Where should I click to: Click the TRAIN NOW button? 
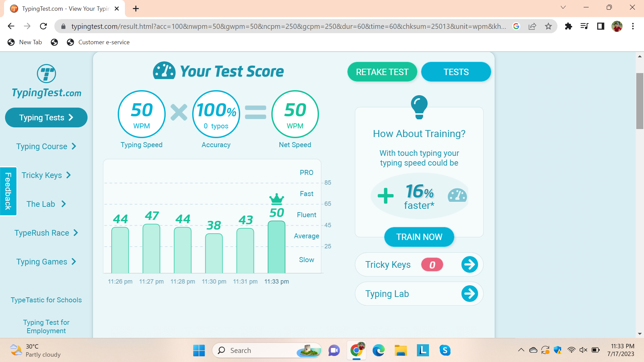tap(419, 237)
